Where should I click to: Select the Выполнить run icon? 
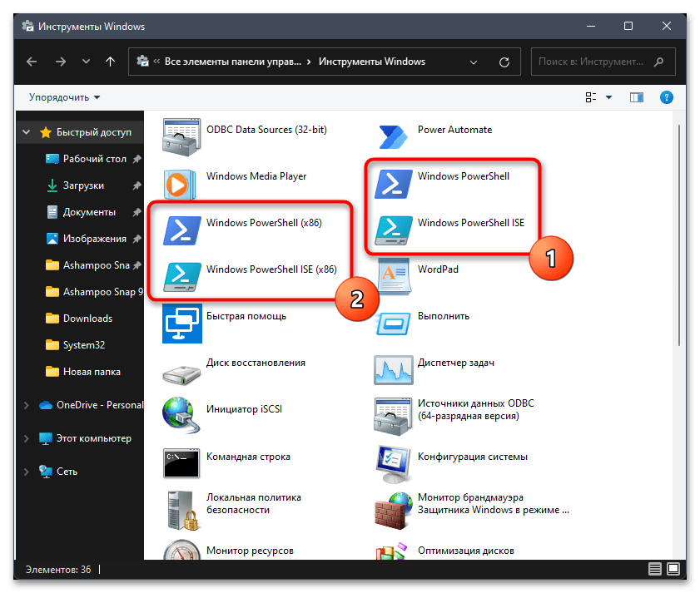[x=394, y=324]
